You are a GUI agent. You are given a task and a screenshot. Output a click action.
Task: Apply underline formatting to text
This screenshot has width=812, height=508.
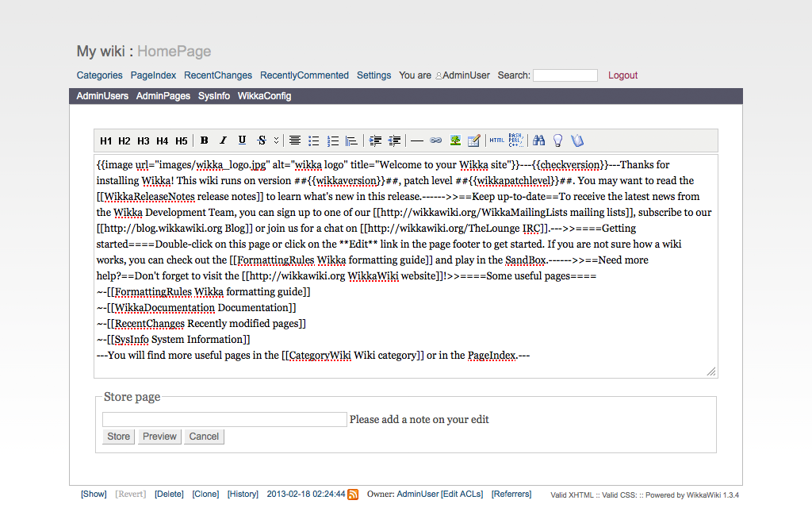point(242,140)
